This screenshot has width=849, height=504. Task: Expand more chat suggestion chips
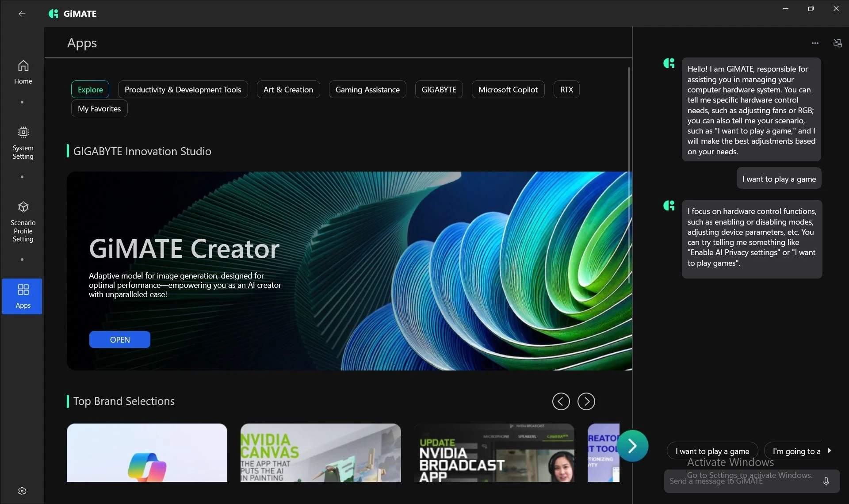[830, 451]
